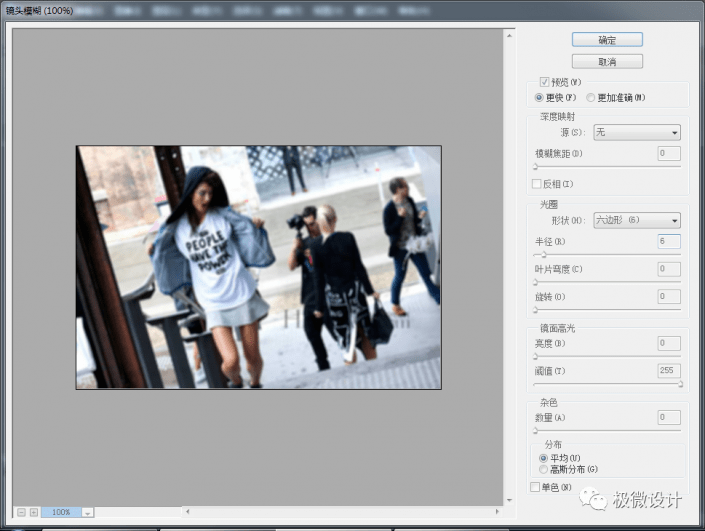
Task: Enable the 单色 (Monochromatic) checkbox
Action: click(536, 487)
